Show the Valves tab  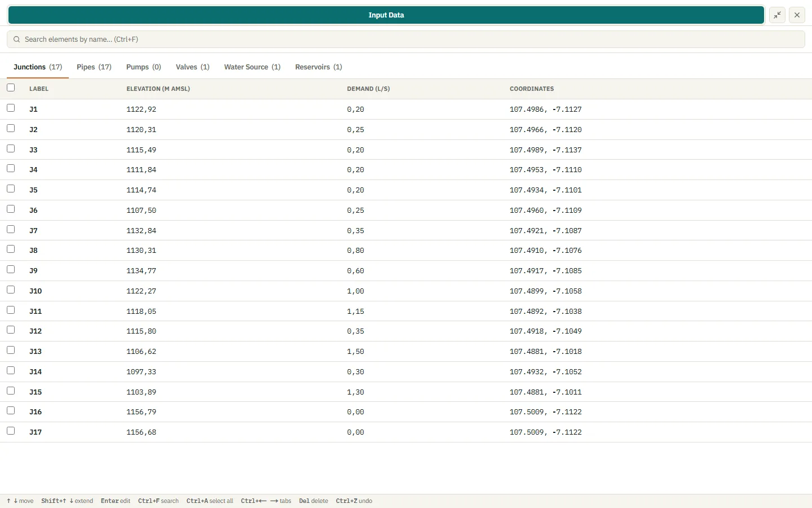click(x=193, y=67)
